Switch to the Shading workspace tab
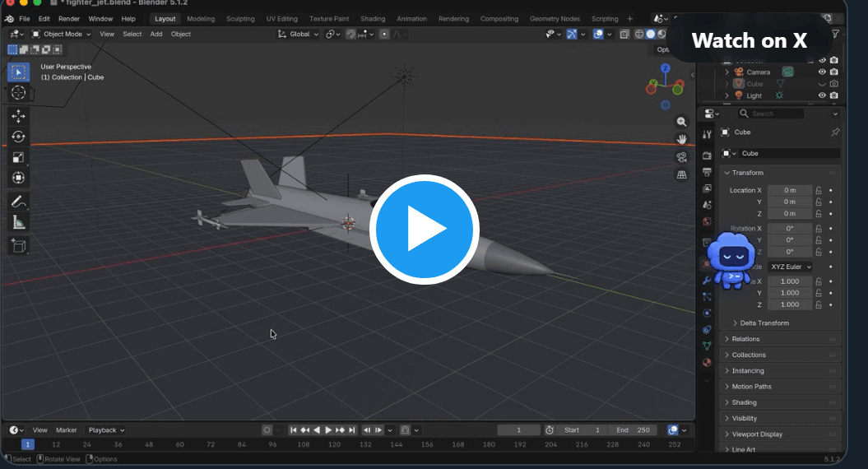Screen dimensions: 868x469 pos(373,19)
